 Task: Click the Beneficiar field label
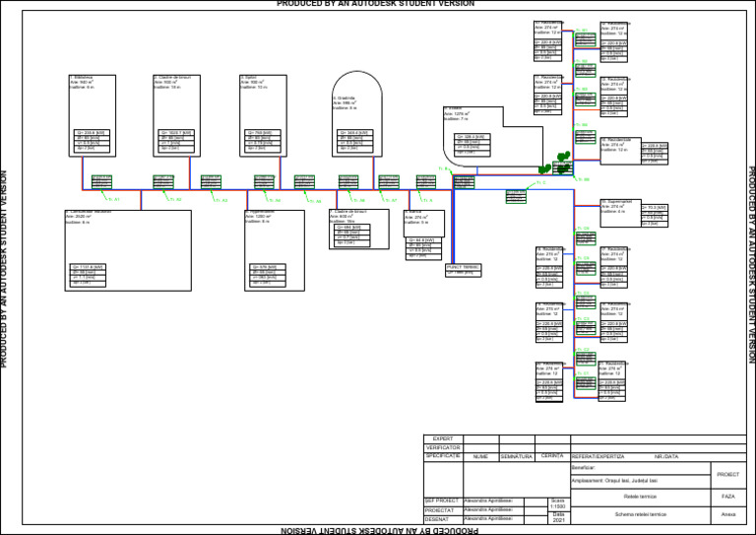click(583, 467)
